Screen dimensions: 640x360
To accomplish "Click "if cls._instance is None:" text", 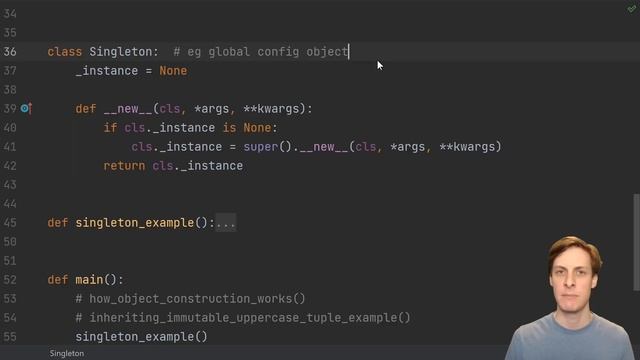I will coord(190,128).
